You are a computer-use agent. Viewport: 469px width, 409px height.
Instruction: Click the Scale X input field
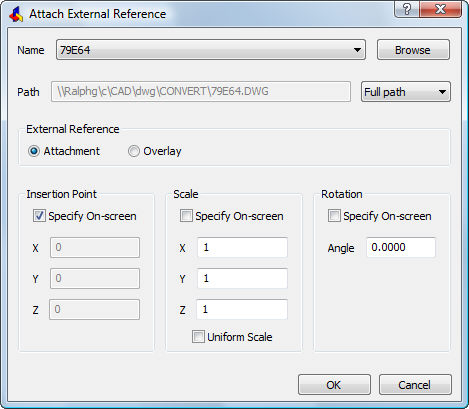click(x=242, y=247)
